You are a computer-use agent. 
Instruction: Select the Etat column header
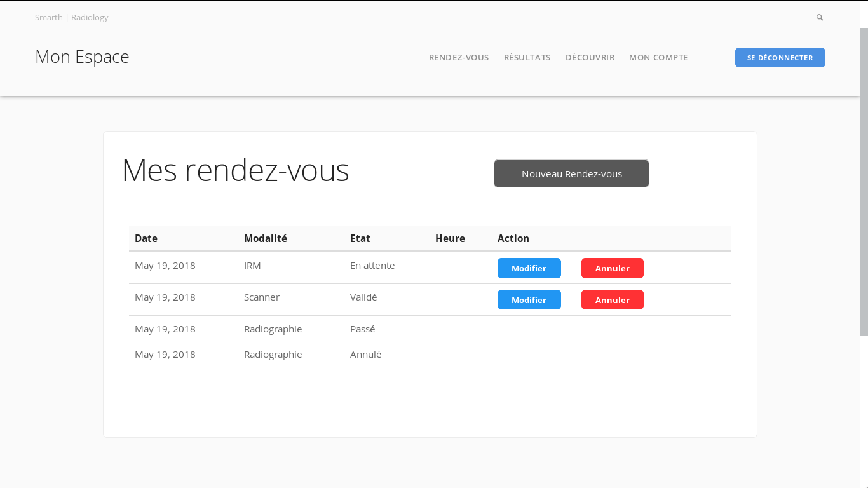tap(360, 238)
